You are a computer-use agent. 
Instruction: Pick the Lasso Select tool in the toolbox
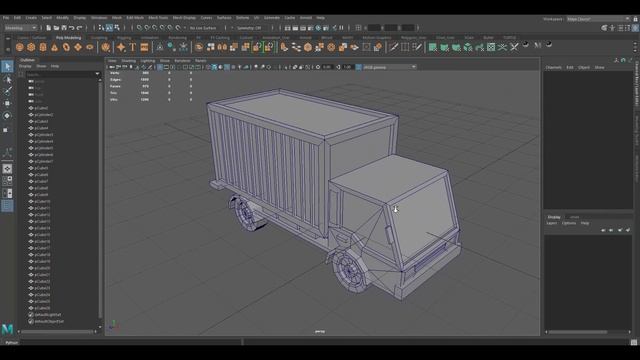tap(7, 80)
